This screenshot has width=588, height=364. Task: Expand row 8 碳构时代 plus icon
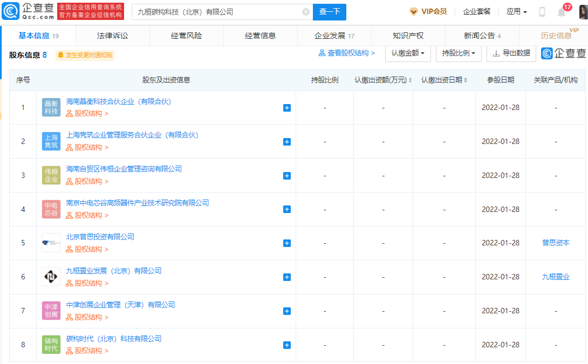point(287,345)
